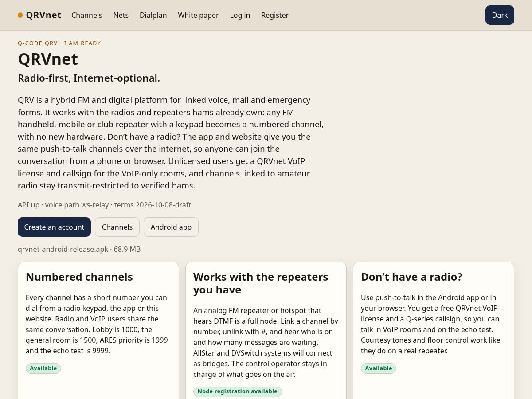532x399 pixels.
Task: Click the 'Radio-first, Internet-optional.' subtitle
Action: point(89,78)
